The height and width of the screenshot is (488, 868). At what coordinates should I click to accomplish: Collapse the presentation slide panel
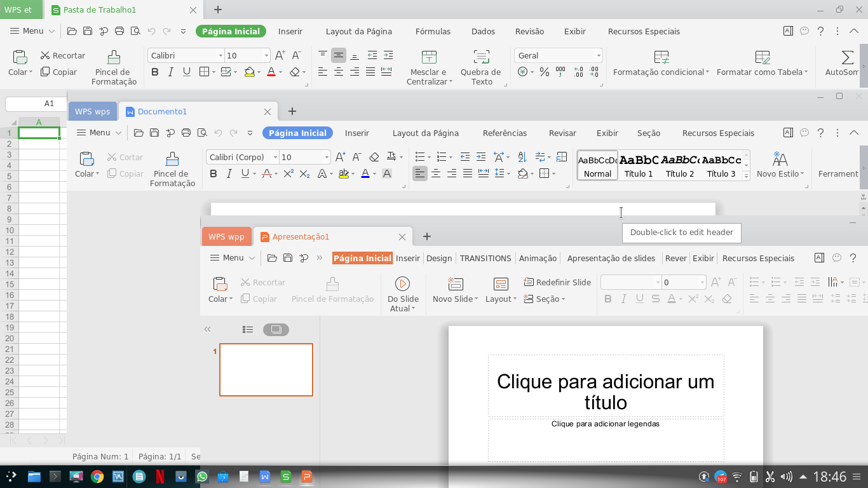click(207, 329)
